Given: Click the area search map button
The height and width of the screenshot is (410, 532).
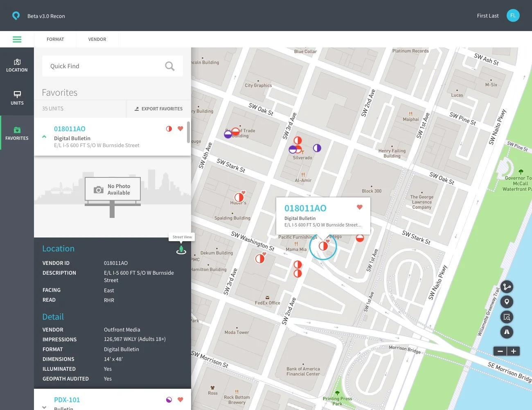Looking at the screenshot, I should (507, 317).
